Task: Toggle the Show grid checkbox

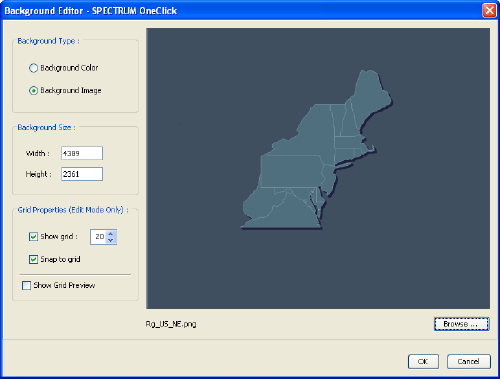Action: point(33,237)
